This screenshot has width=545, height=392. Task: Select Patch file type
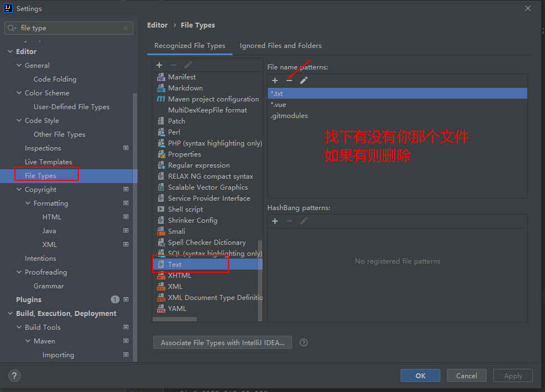point(208,121)
